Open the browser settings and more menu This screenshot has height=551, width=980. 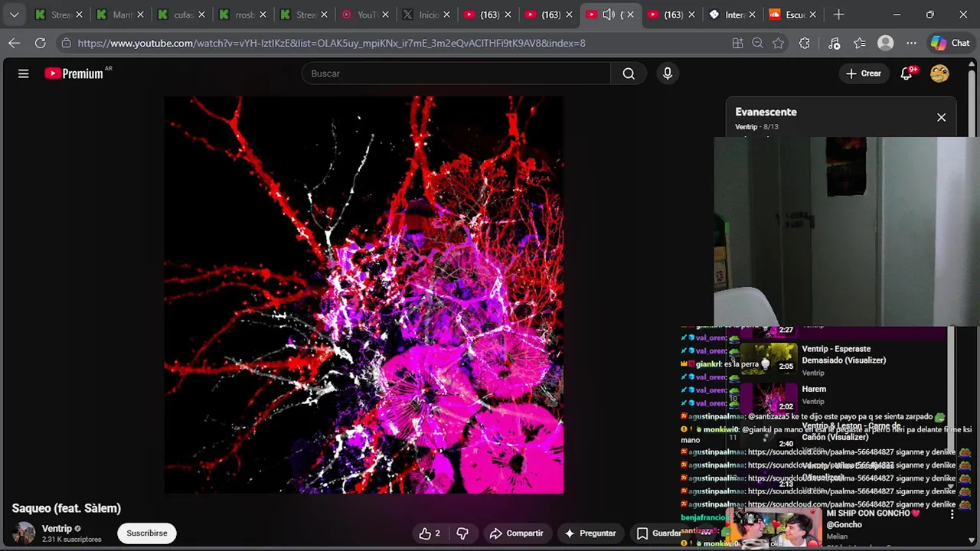point(911,43)
